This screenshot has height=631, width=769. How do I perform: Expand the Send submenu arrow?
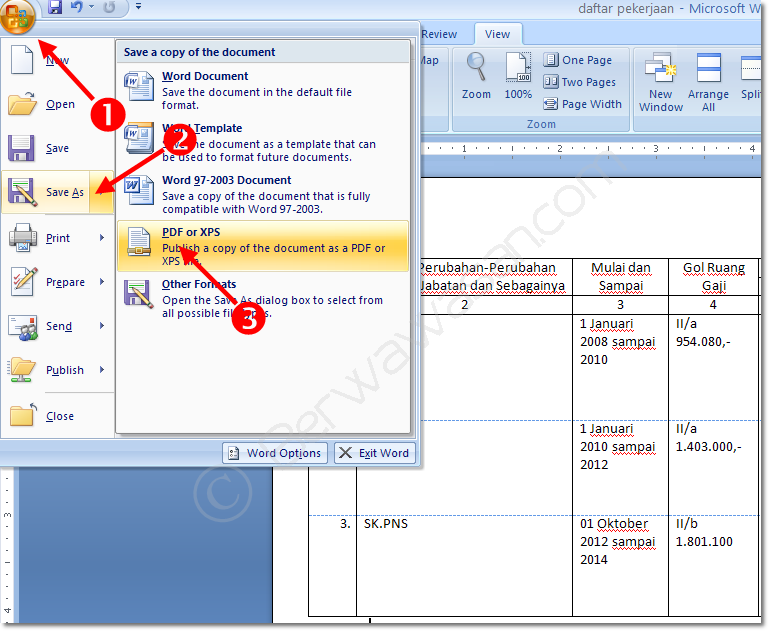pos(102,326)
